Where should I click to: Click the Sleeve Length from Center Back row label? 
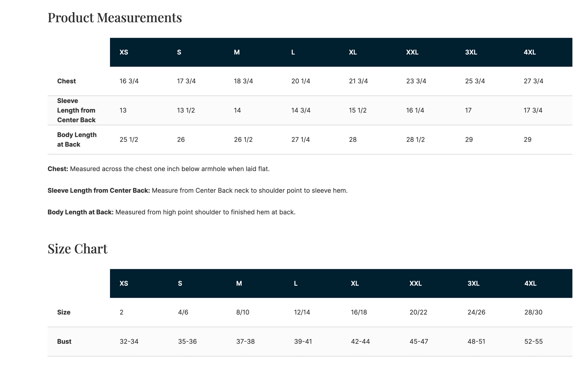click(76, 110)
